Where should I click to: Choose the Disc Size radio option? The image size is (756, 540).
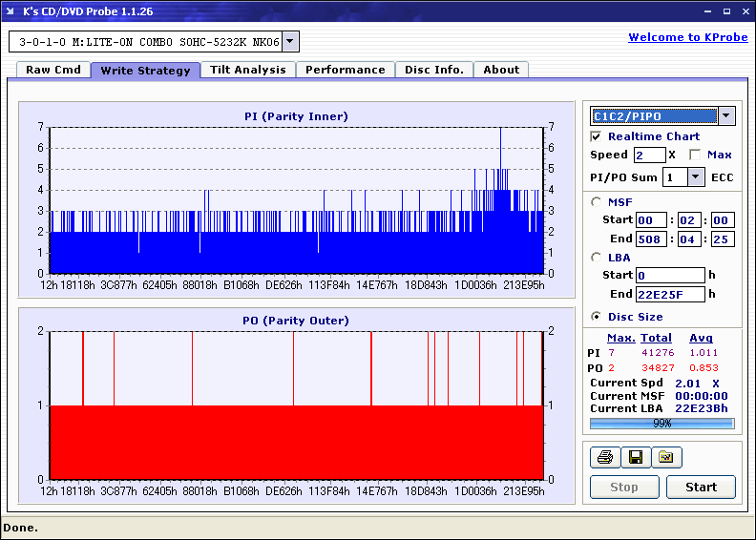(597, 317)
